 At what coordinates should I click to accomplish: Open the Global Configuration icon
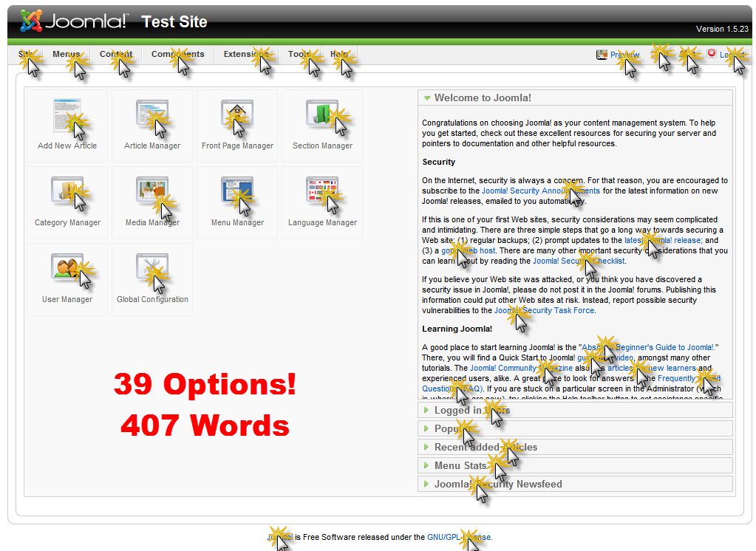click(152, 279)
